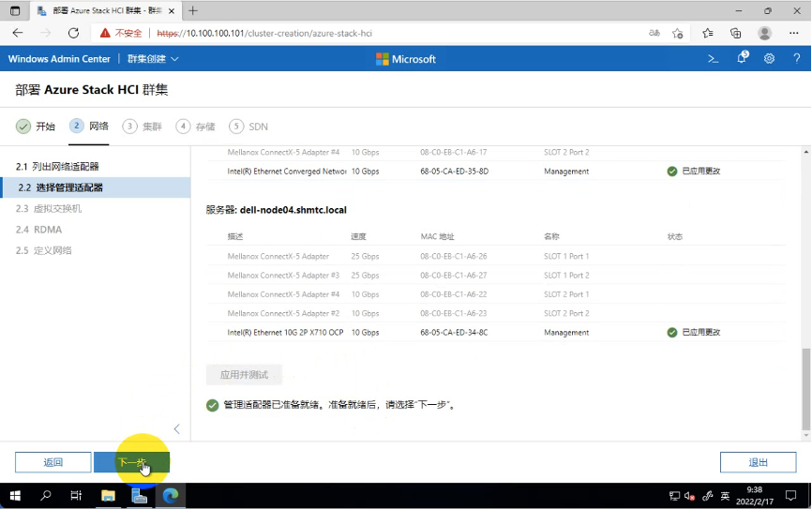The height and width of the screenshot is (509, 812).
Task: Select adapter with MAC 08-C0-EB-C1-A6-26
Action: (x=496, y=256)
